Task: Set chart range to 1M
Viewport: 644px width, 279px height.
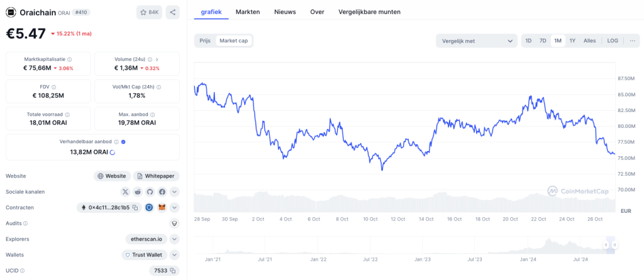Action: [558, 41]
